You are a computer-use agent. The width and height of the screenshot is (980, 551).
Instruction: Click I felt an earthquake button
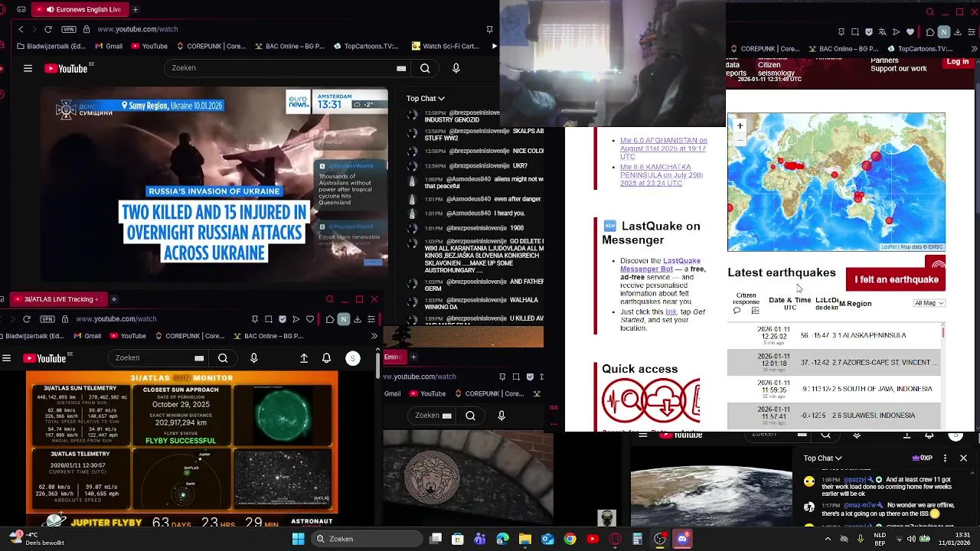click(x=896, y=279)
